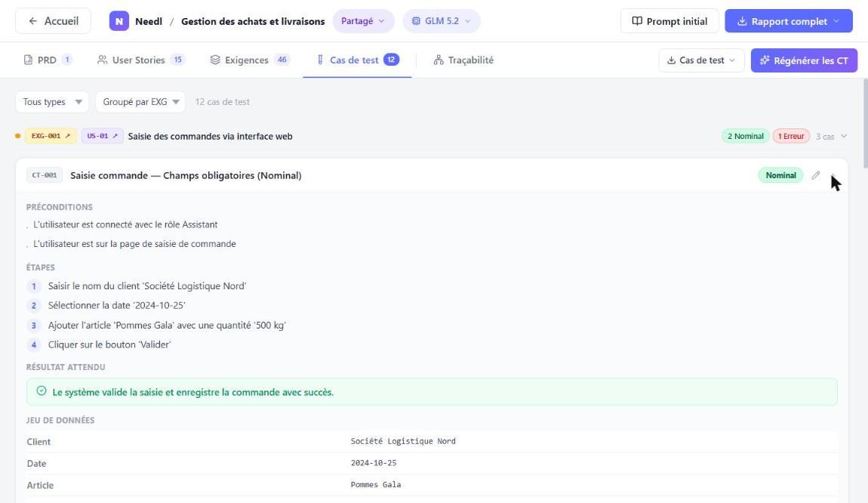Click the 46 count badge on Exigences
This screenshot has height=503, width=868.
pos(282,60)
